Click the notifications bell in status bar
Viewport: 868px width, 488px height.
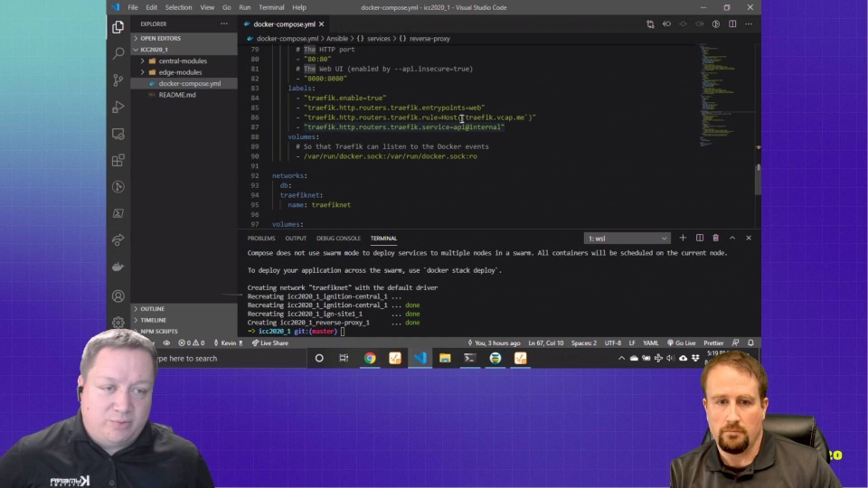tap(750, 343)
